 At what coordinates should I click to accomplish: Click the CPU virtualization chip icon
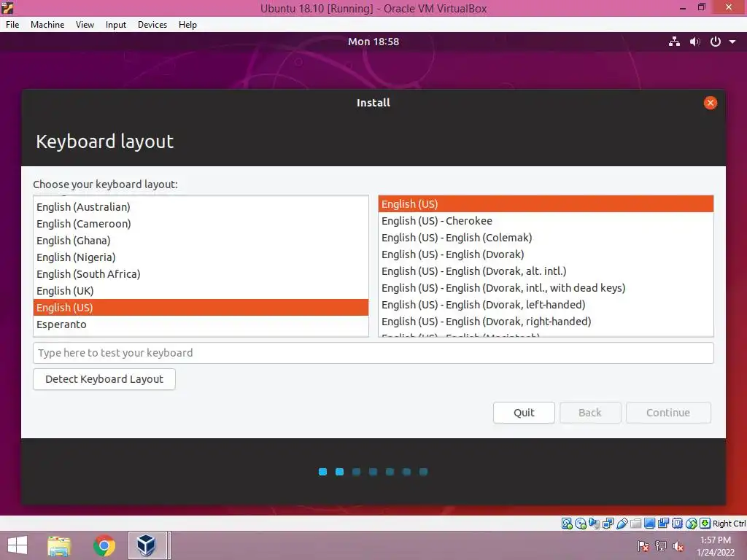[678, 524]
